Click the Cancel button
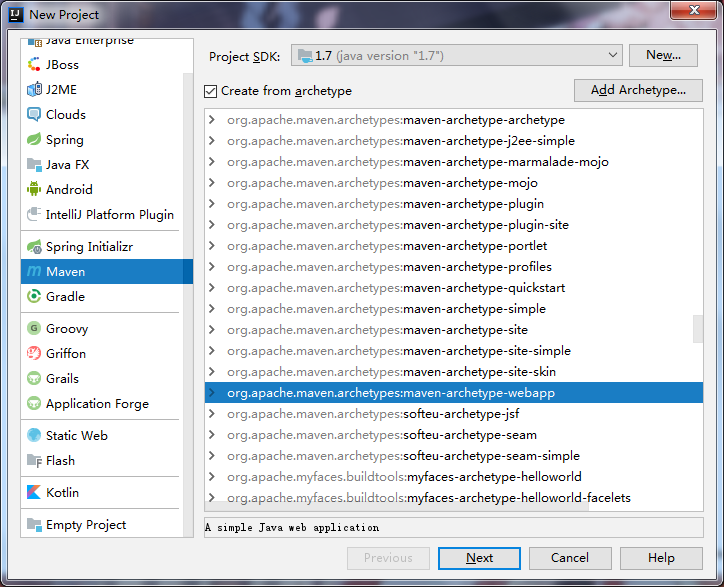This screenshot has width=724, height=587. (x=570, y=558)
